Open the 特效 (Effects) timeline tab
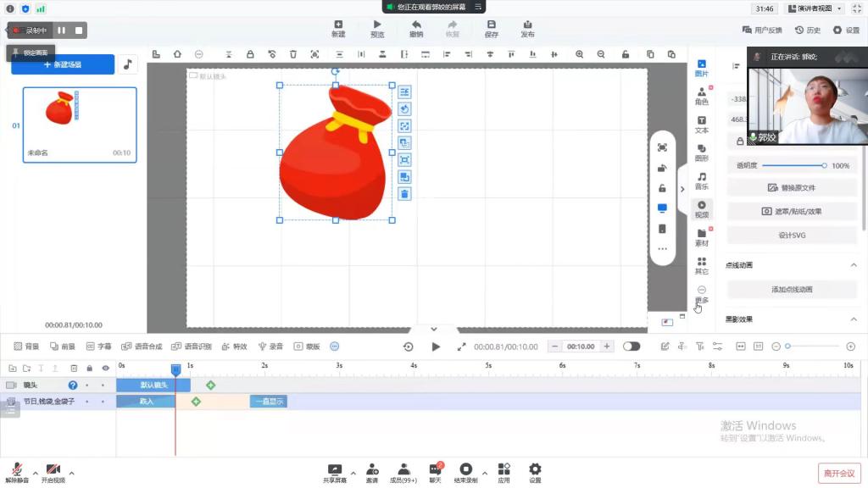Viewport: 868px width, 488px height. coord(235,347)
